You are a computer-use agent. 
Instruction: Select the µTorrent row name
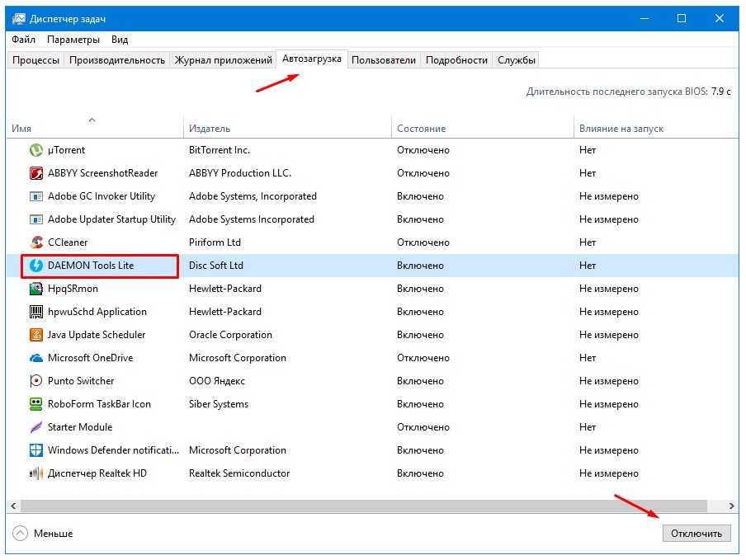tap(66, 150)
